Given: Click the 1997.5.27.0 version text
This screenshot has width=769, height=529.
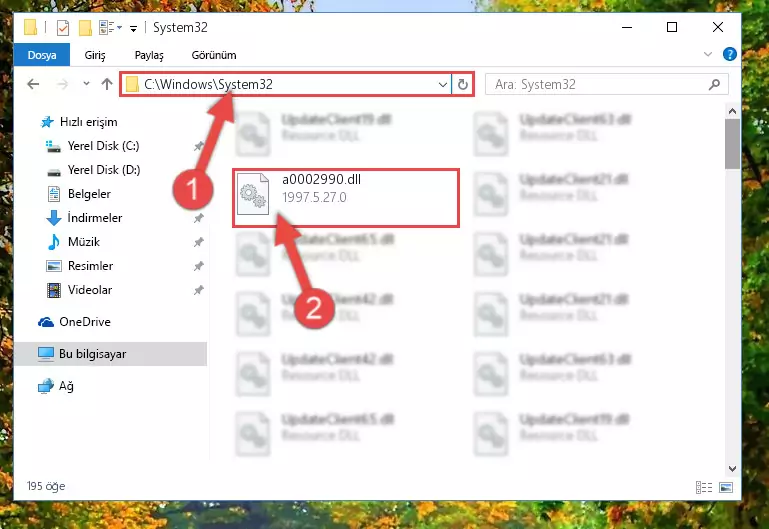Looking at the screenshot, I should click(314, 197).
